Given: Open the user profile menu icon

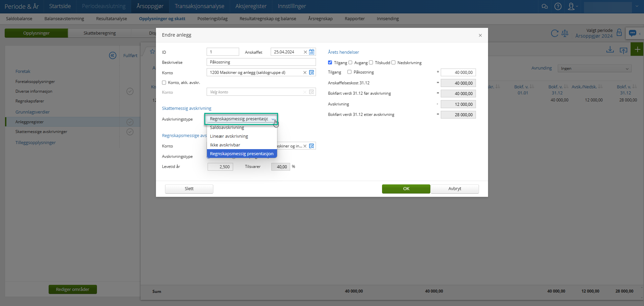Looking at the screenshot, I should click(572, 6).
